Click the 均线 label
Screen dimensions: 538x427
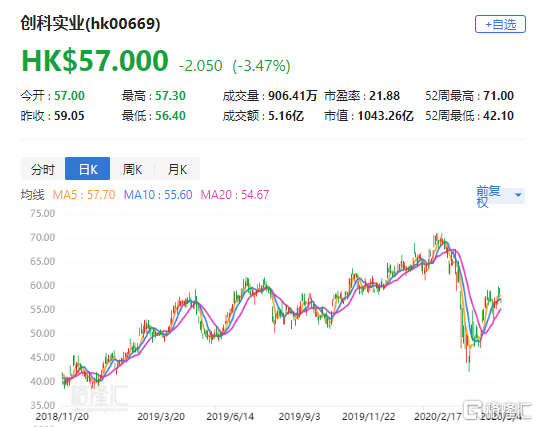[x=33, y=195]
